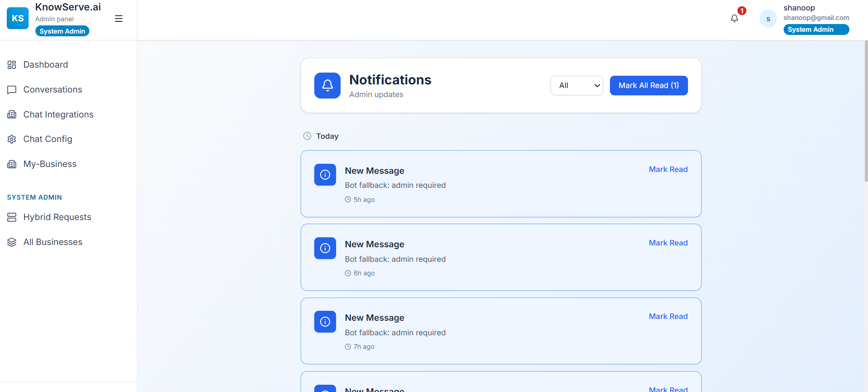Select All Businesses in sidebar
868x392 pixels.
click(x=53, y=242)
